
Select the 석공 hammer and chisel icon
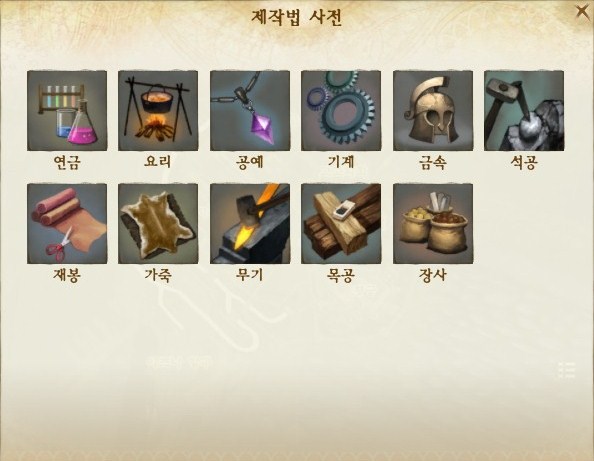(524, 111)
